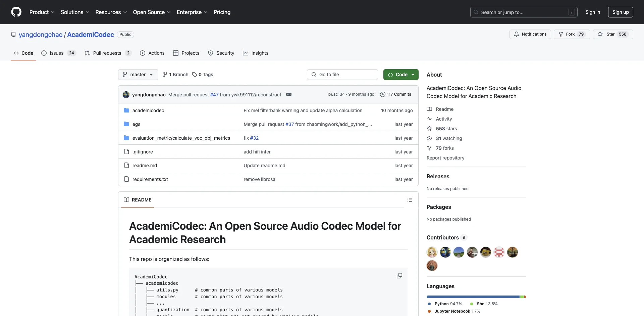
Task: Expand the master branch dropdown
Action: pos(138,75)
